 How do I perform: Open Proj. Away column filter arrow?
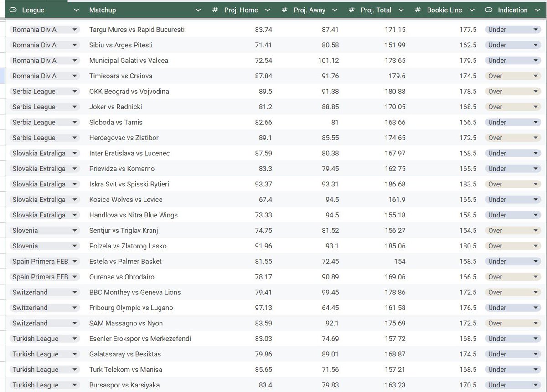coord(335,10)
